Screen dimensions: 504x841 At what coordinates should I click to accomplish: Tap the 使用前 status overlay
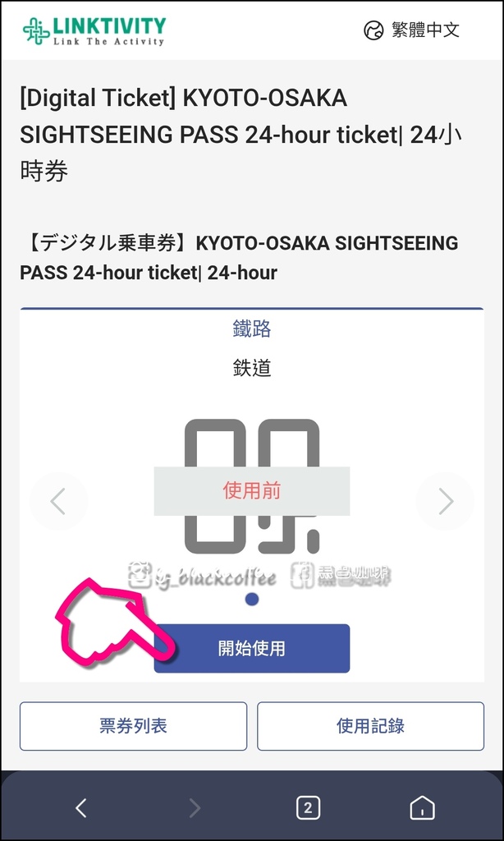point(252,491)
